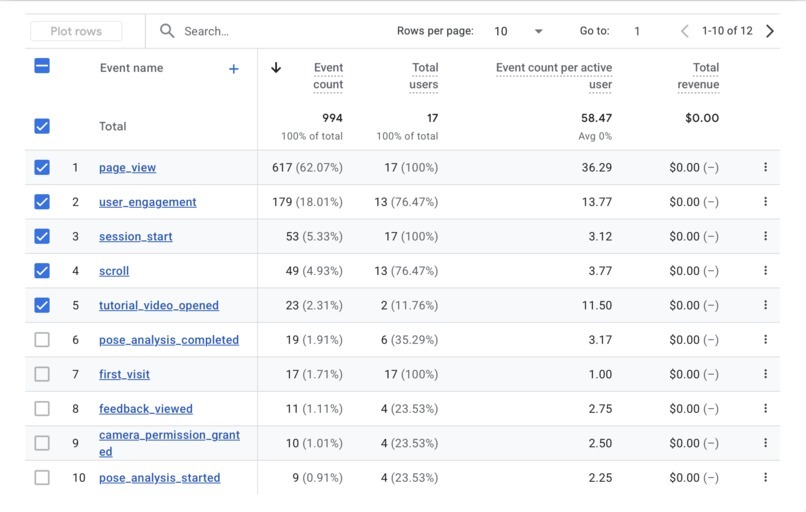Open the Rows per page dropdown
The image size is (806, 512).
[518, 31]
